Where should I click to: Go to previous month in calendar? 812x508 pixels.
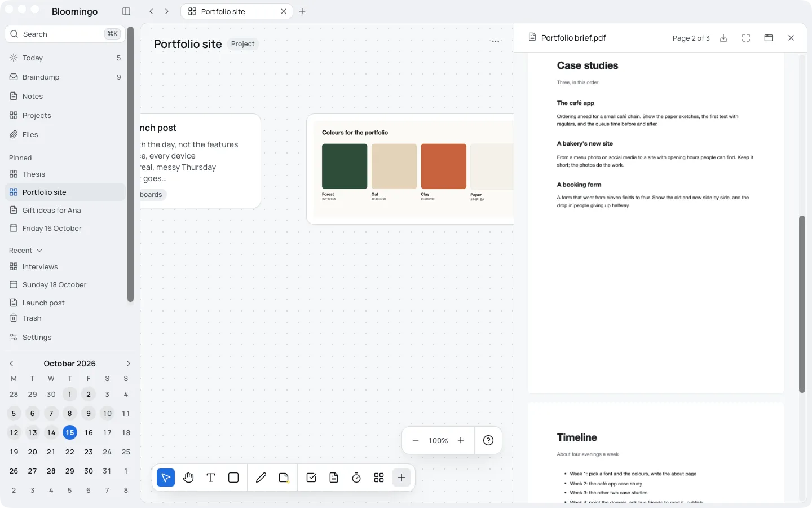(x=11, y=364)
